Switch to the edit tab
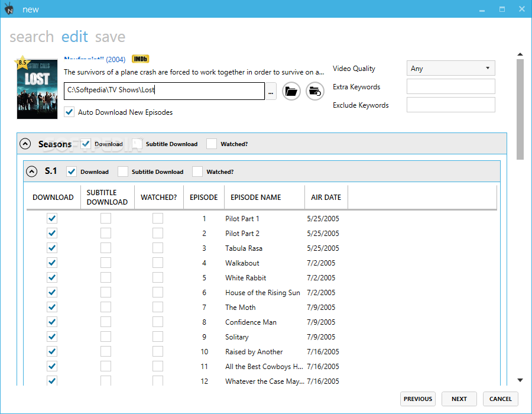Image resolution: width=532 pixels, height=414 pixels. 74,37
